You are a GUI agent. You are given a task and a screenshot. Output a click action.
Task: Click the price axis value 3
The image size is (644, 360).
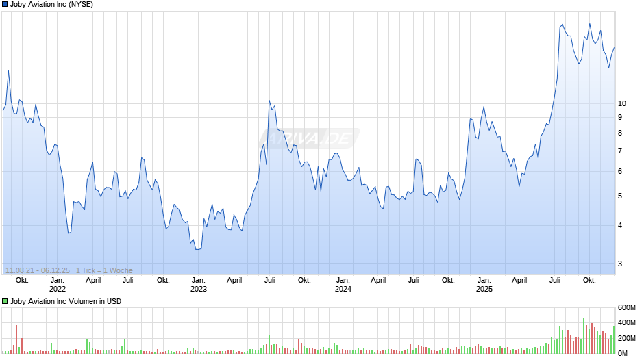pyautogui.click(x=620, y=263)
